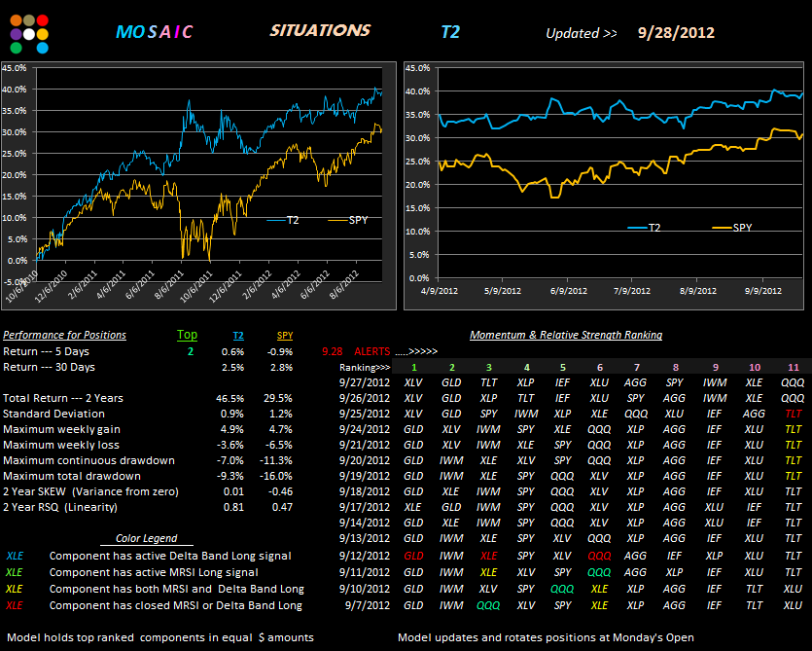Click the updated date 9/28/2012
The height and width of the screenshot is (651, 812).
(x=676, y=32)
